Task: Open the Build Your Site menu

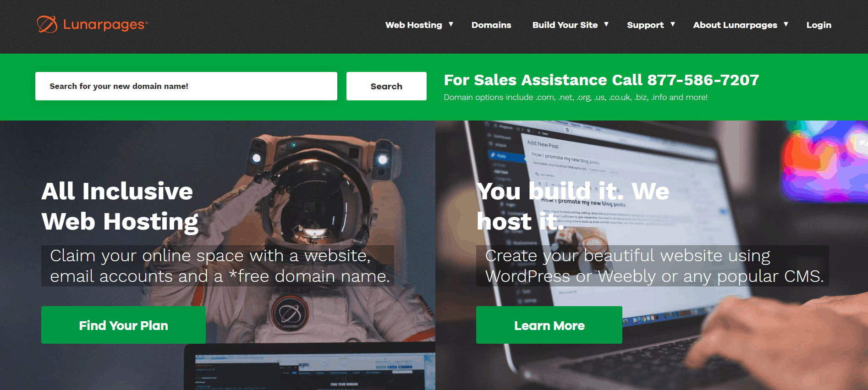Action: (565, 25)
